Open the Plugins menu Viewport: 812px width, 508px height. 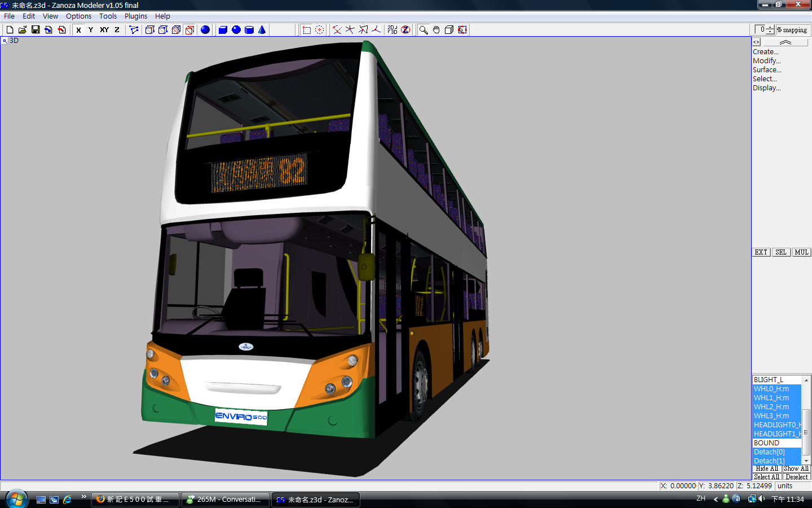(135, 16)
